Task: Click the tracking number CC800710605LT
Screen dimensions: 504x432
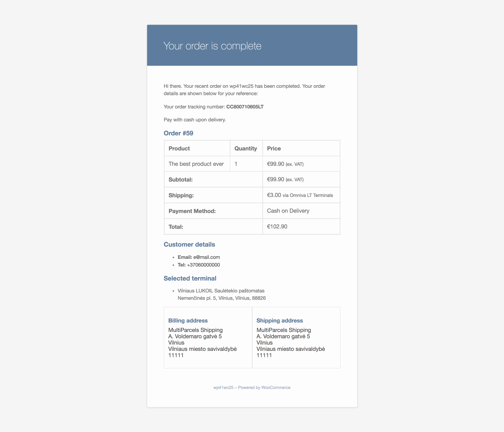Action: click(x=245, y=107)
